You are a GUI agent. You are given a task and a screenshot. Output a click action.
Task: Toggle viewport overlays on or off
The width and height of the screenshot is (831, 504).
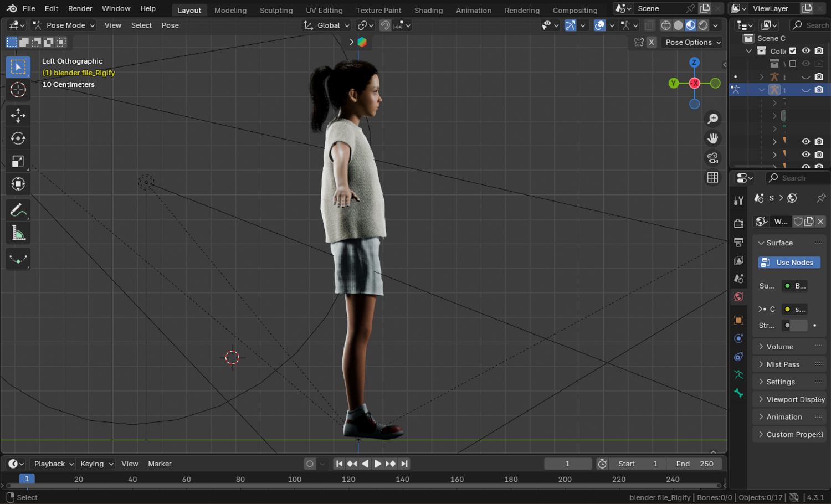(x=599, y=25)
